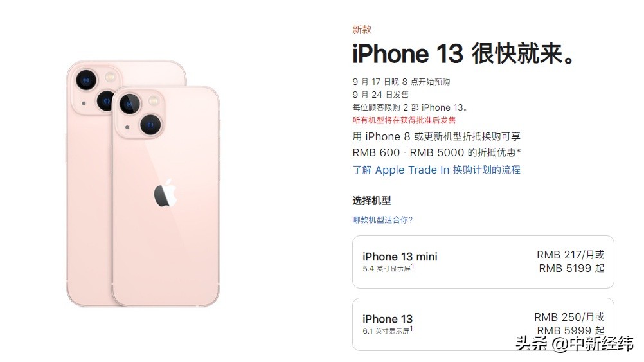Select the iPhone 13 mini model option
This screenshot has width=644, height=362.
tap(483, 262)
